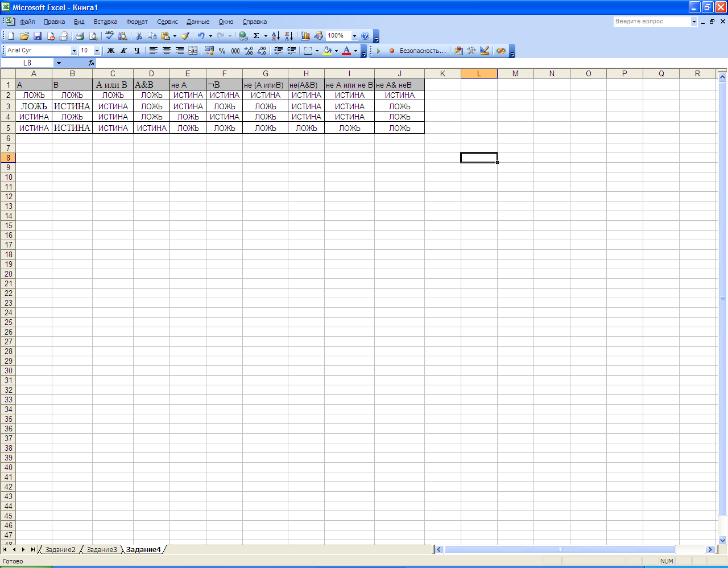This screenshot has width=728, height=568.
Task: Open the Файл menu
Action: click(x=27, y=22)
